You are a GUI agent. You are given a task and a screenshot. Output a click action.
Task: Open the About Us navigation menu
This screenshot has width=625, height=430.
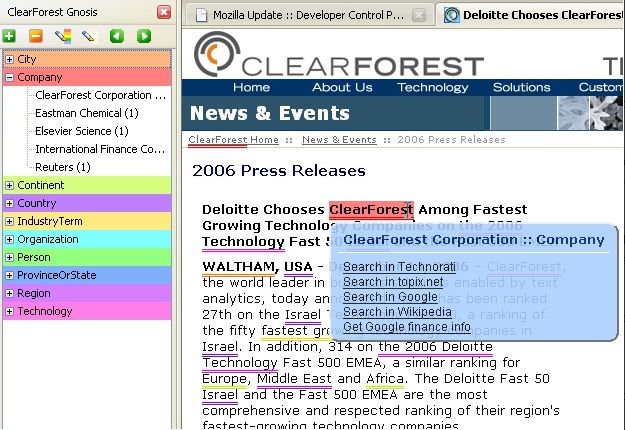click(x=342, y=87)
